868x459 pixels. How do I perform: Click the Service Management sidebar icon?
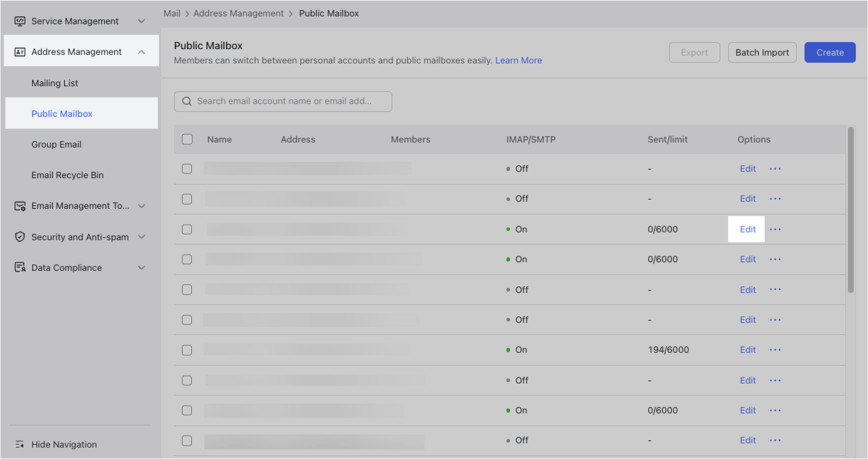[21, 21]
